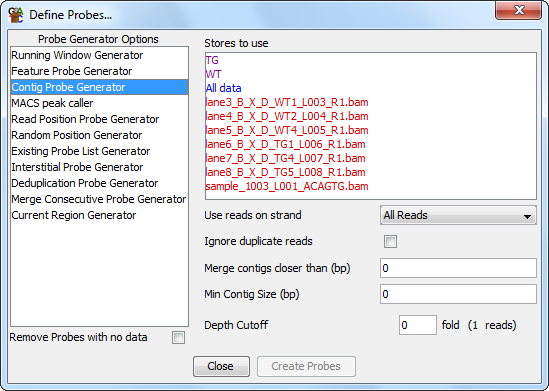Select the WT store

point(370,74)
